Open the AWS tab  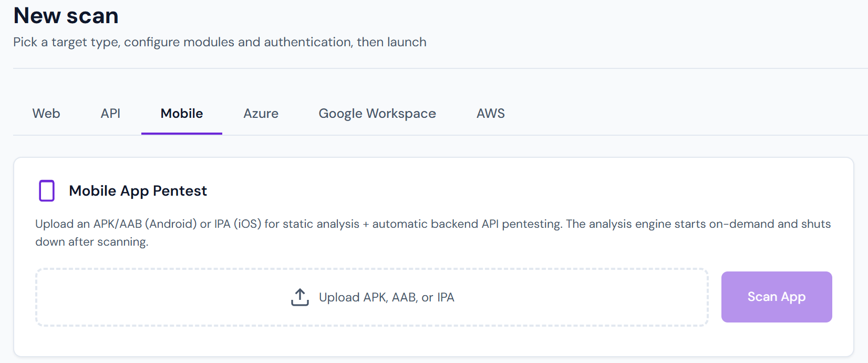point(490,114)
